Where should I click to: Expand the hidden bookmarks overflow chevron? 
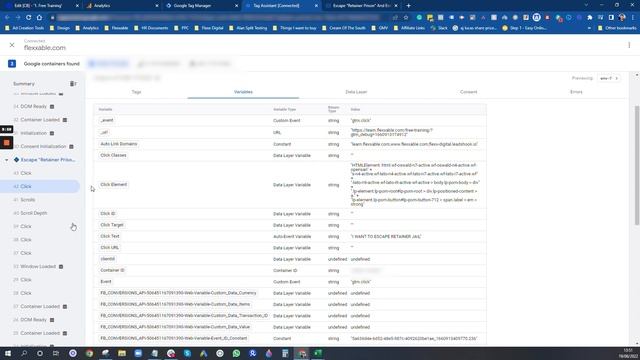pos(589,28)
